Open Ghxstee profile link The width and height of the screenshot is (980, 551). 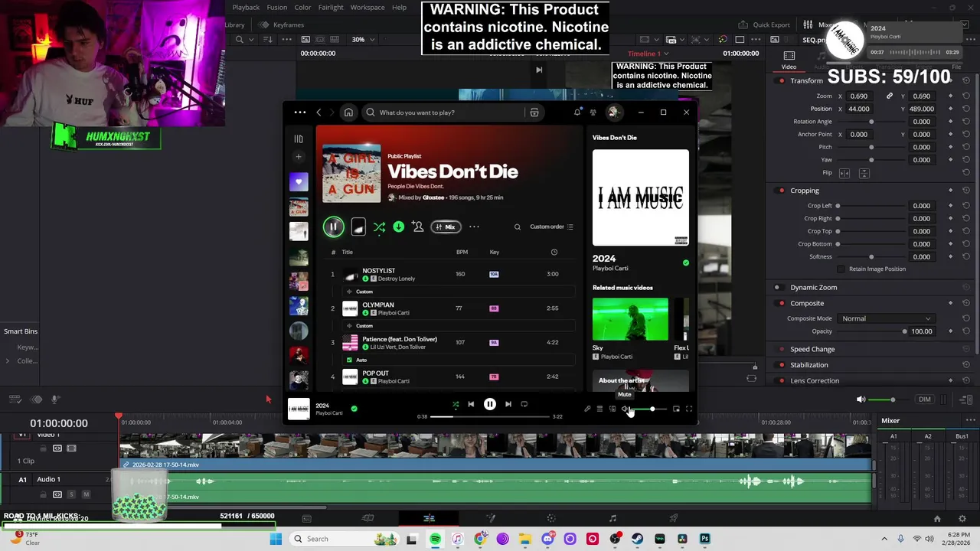pos(433,197)
